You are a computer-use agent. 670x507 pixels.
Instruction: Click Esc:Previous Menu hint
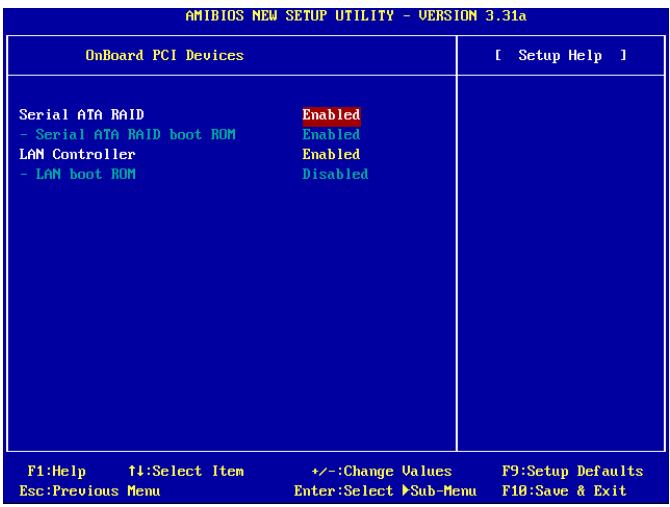pos(90,491)
